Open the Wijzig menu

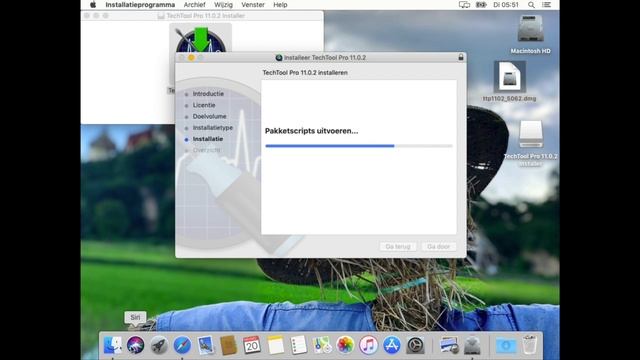[223, 5]
